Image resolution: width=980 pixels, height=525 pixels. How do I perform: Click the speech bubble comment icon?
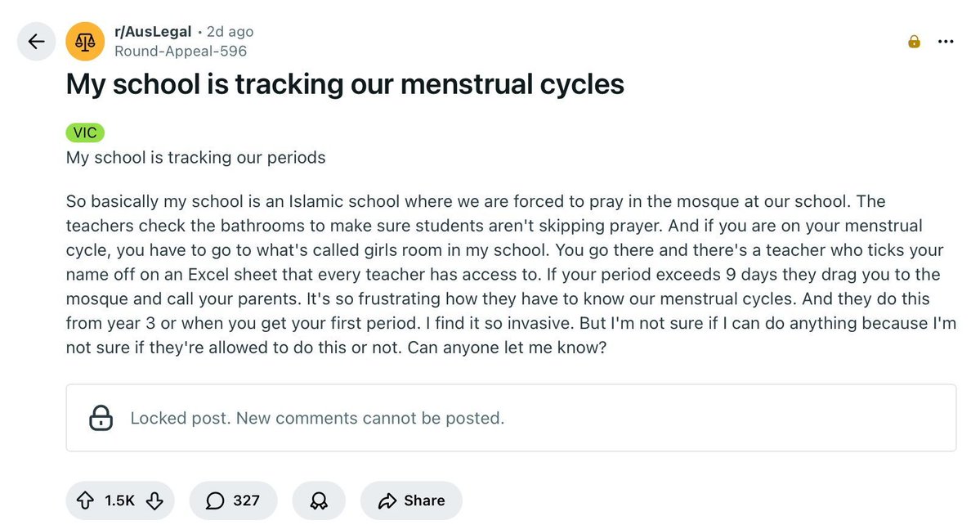coord(216,500)
